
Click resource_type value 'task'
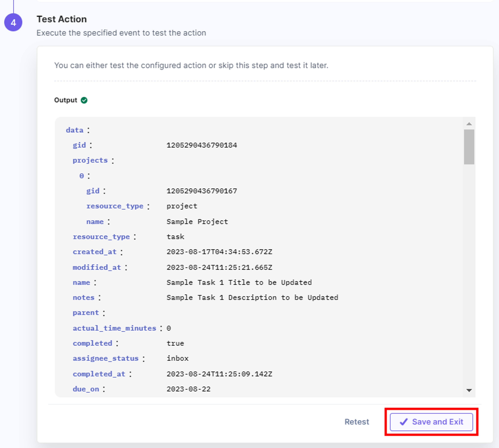(x=175, y=237)
